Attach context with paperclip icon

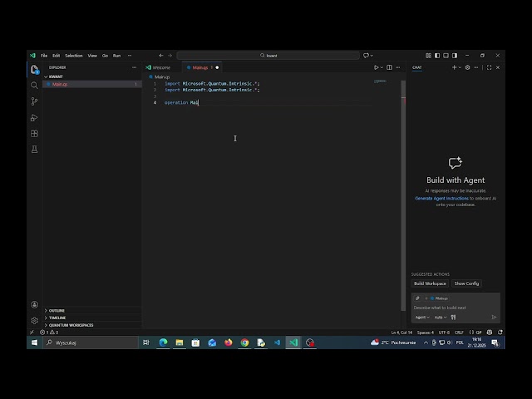coord(417,298)
